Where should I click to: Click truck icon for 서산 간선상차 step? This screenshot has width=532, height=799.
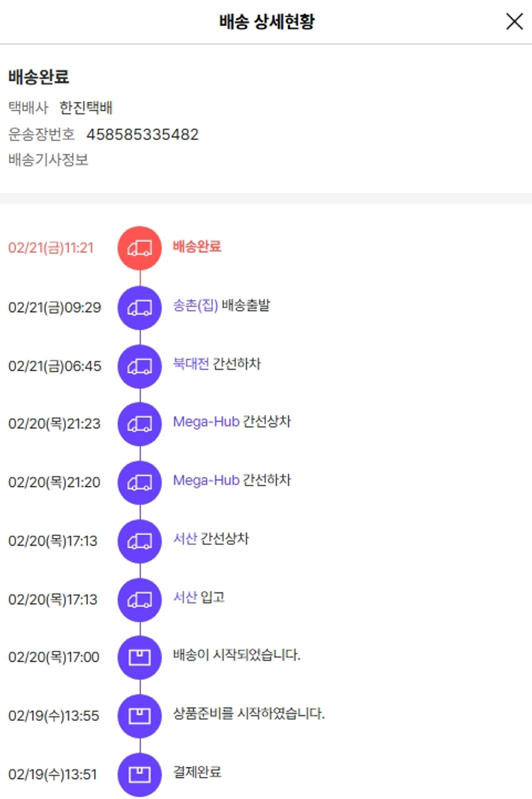pos(140,541)
